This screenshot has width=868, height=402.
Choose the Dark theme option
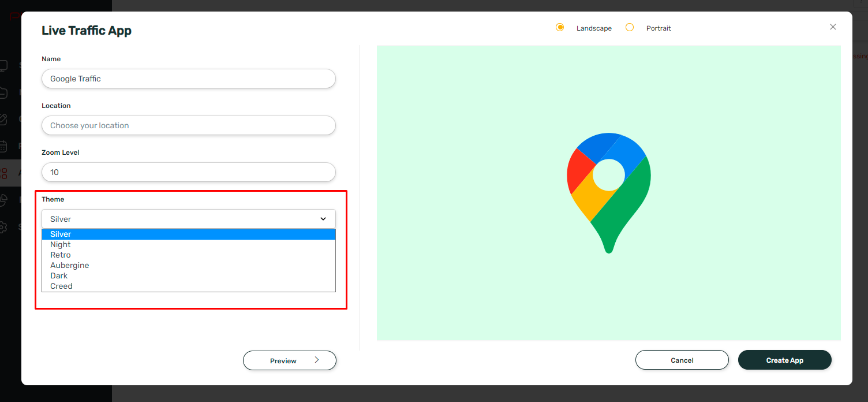pos(189,276)
